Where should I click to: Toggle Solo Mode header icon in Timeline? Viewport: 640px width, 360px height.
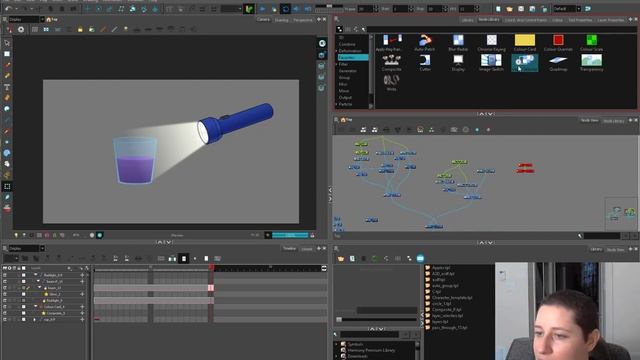tap(9, 268)
